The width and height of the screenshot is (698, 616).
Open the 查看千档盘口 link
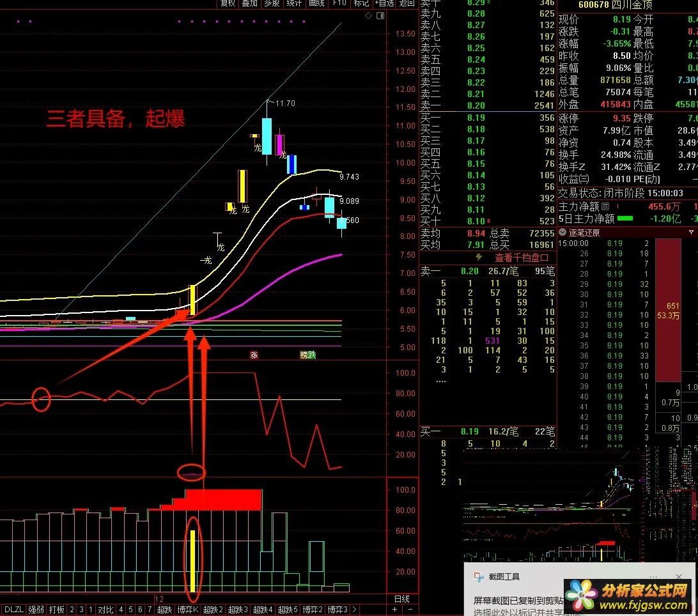(x=522, y=258)
